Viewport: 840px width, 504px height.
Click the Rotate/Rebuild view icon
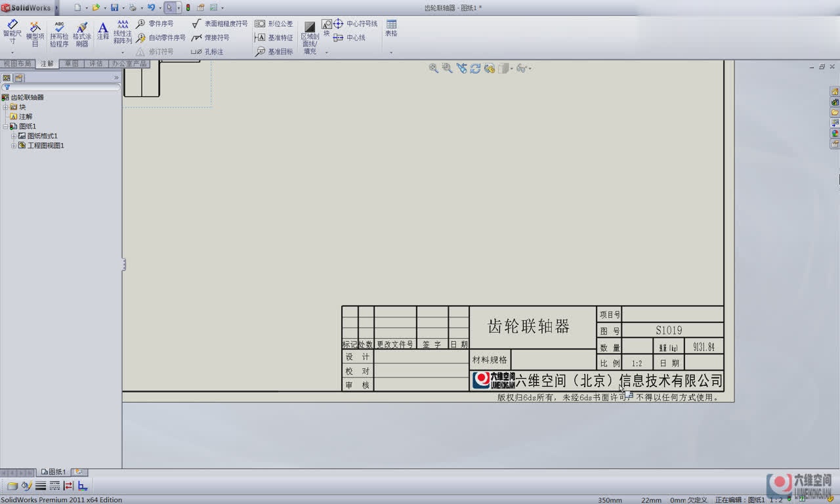(x=475, y=68)
